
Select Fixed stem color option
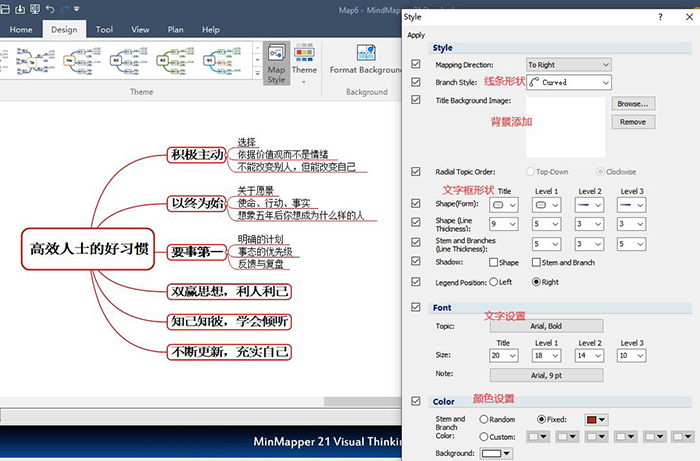click(541, 419)
